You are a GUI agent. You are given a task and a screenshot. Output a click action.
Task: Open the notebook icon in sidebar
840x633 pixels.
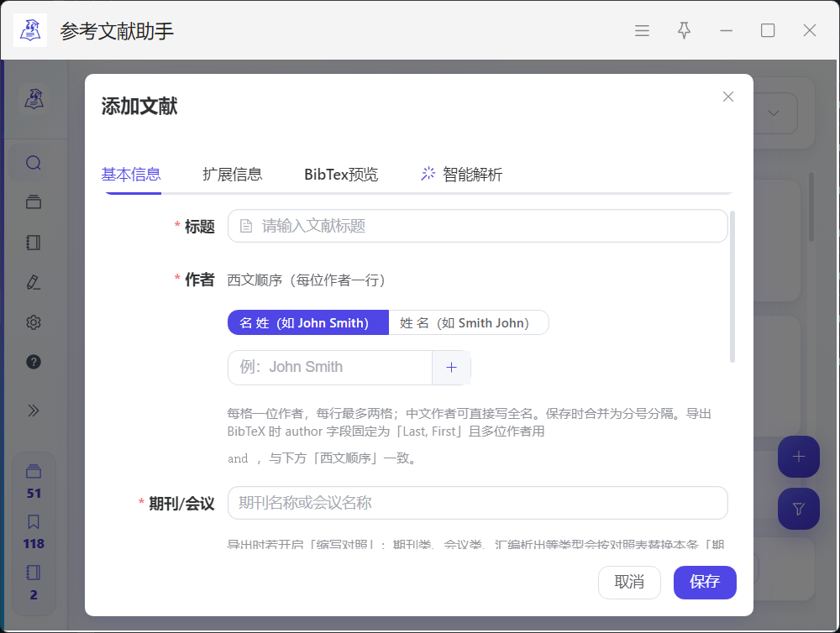34,243
